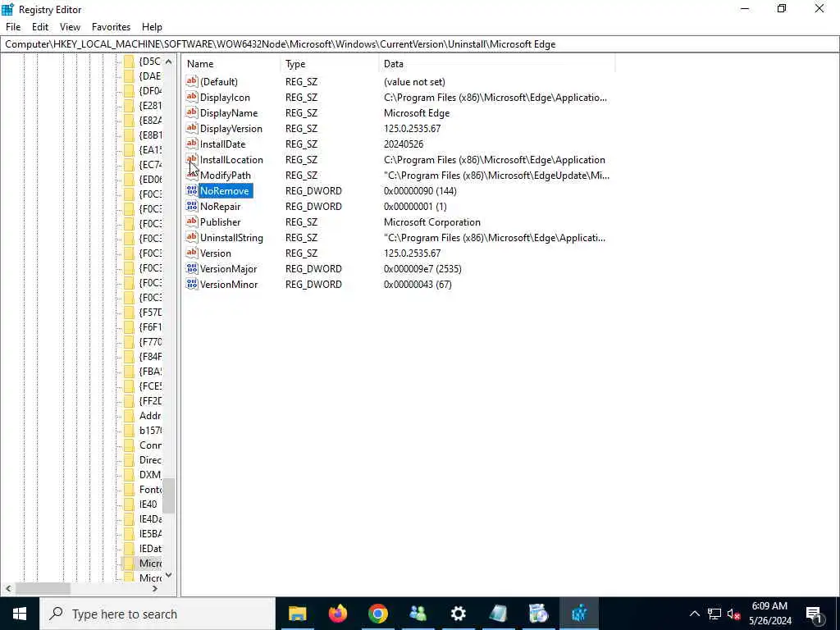Screen dimensions: 840x630
Task: Launch Google Chrome from the taskbar
Action: [377, 614]
